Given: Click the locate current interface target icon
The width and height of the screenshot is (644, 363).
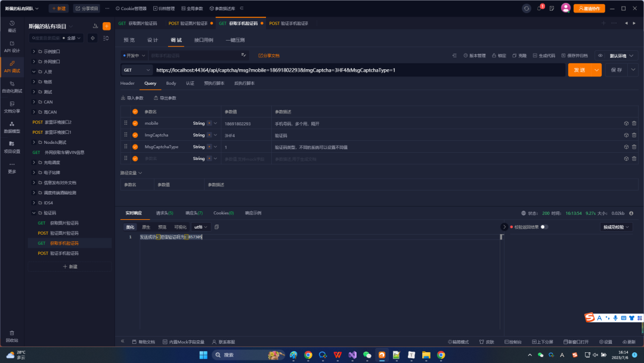Looking at the screenshot, I should coord(93,38).
